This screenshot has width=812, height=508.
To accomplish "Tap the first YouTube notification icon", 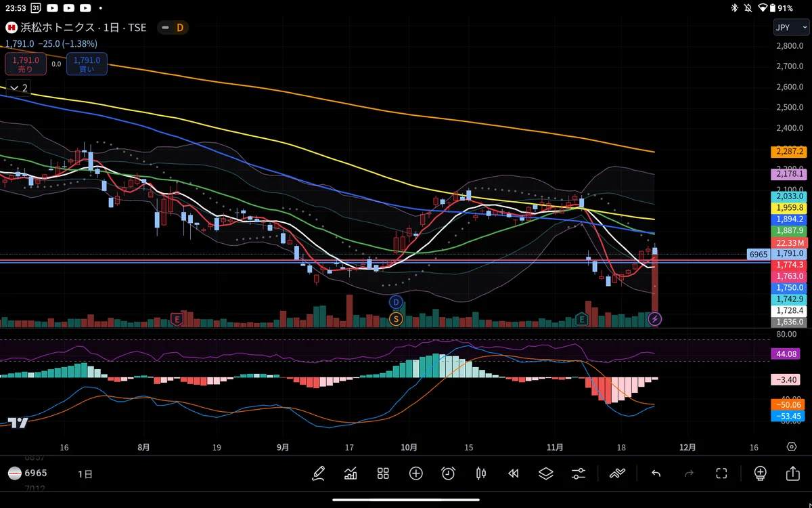I will coord(51,8).
